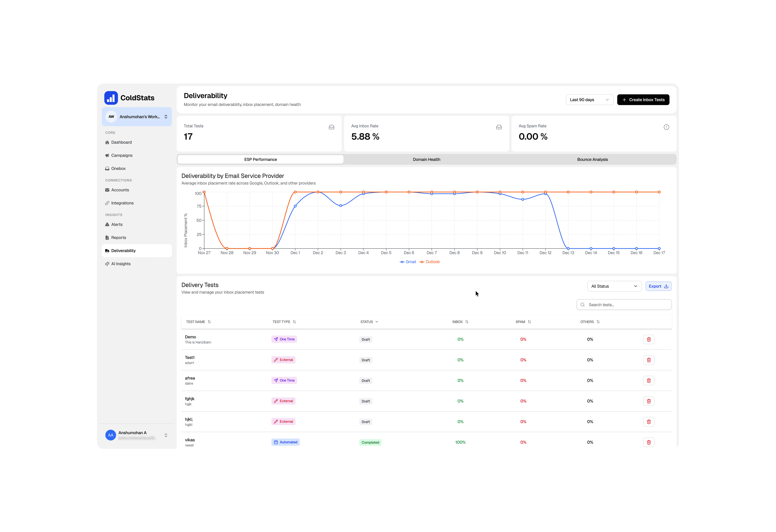Click the Export button

point(658,286)
